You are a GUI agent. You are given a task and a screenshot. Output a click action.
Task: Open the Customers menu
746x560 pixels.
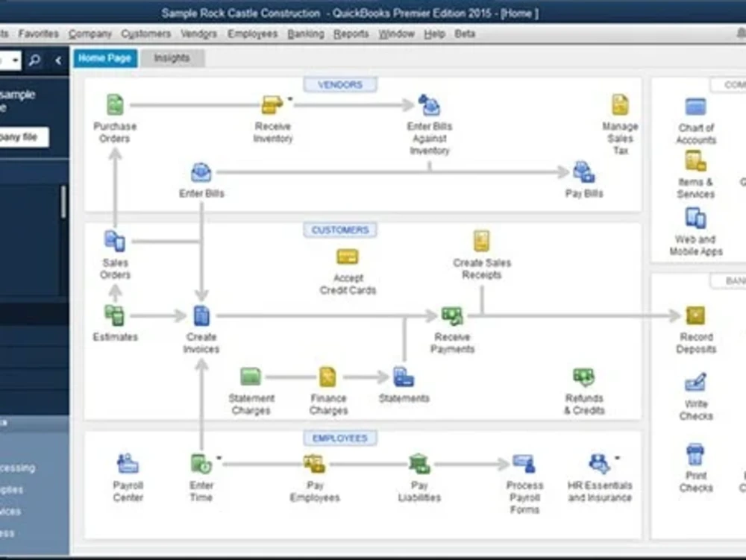[145, 34]
